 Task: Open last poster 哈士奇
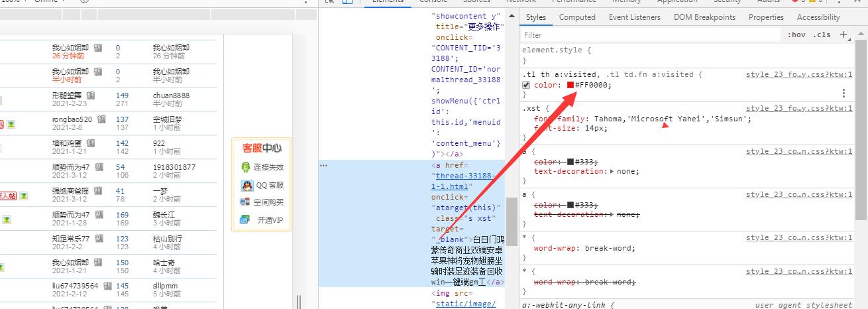click(164, 263)
